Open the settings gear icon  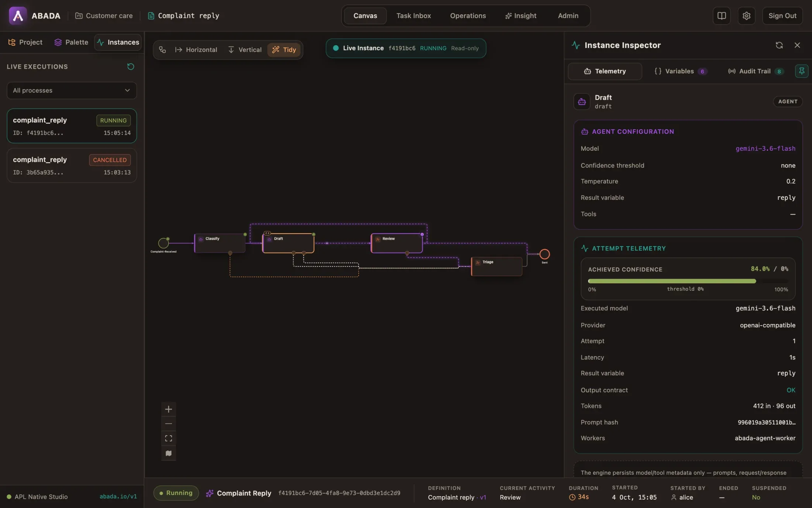click(746, 16)
